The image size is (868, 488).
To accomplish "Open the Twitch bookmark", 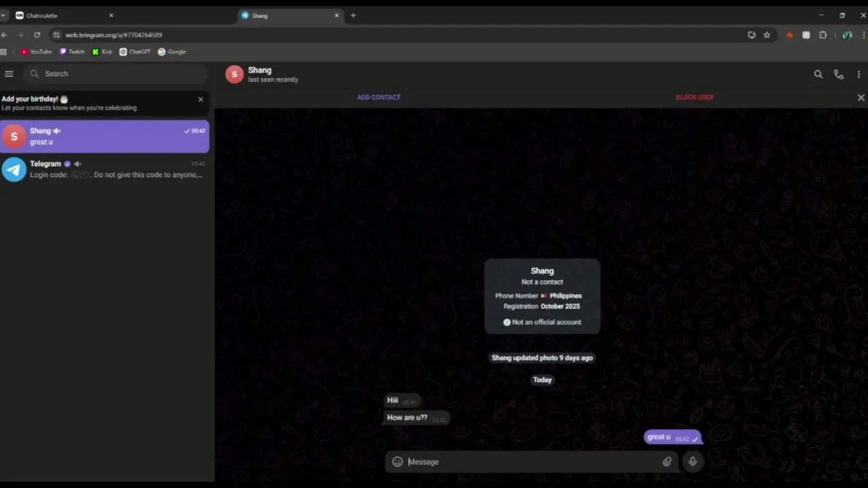I will tap(72, 52).
